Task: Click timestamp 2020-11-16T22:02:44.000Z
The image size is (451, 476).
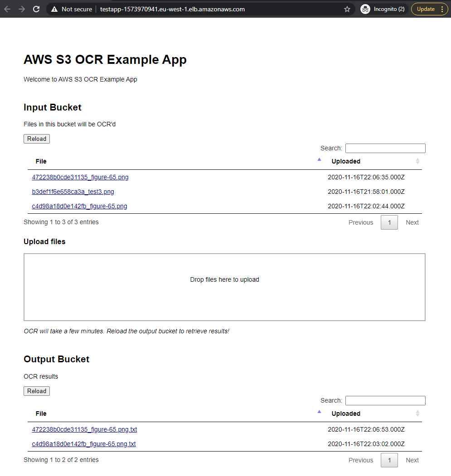Action: [x=366, y=206]
